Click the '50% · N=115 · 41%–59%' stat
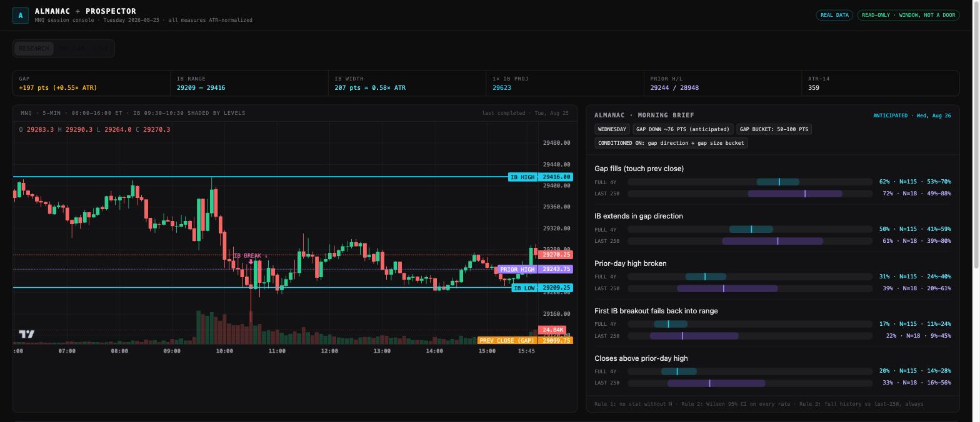This screenshot has height=422, width=980. click(x=915, y=229)
